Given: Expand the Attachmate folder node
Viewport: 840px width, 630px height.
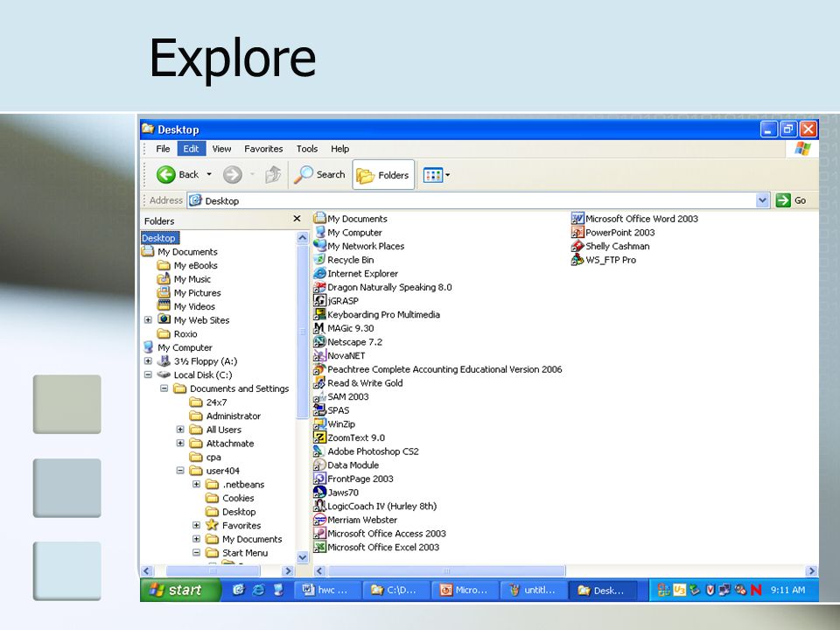Looking at the screenshot, I should click(180, 443).
